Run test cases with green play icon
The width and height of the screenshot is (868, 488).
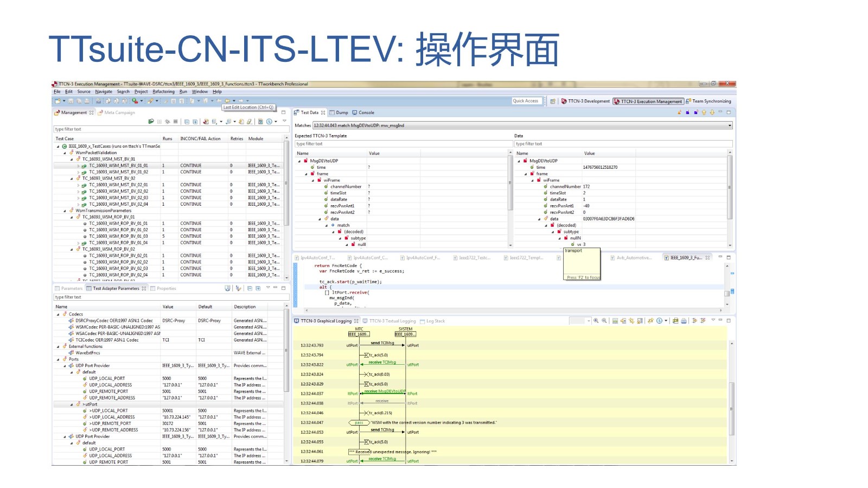[x=151, y=122]
